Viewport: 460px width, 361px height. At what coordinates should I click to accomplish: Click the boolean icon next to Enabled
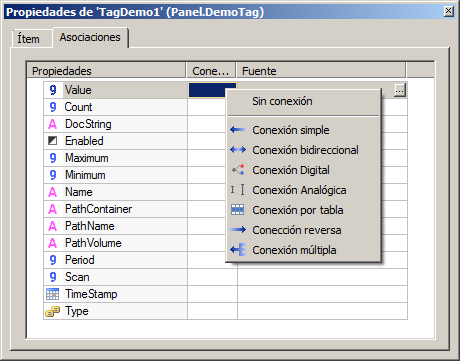tap(53, 141)
